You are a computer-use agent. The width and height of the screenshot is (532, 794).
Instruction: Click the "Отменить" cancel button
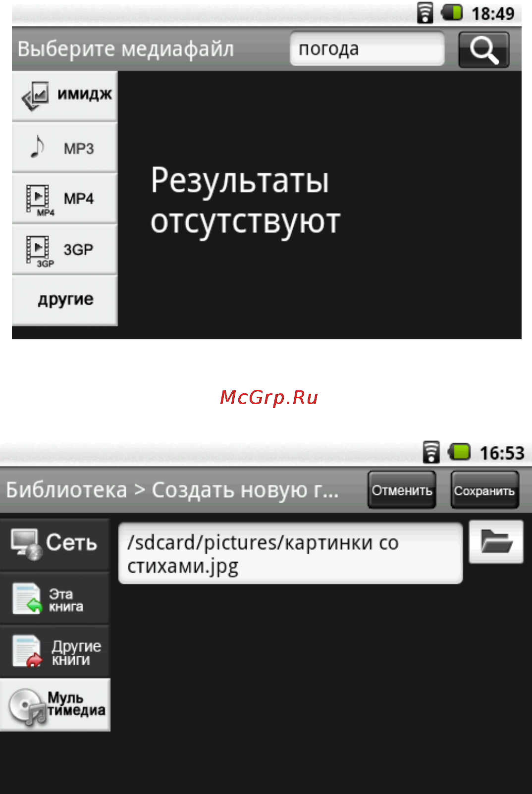click(x=402, y=490)
